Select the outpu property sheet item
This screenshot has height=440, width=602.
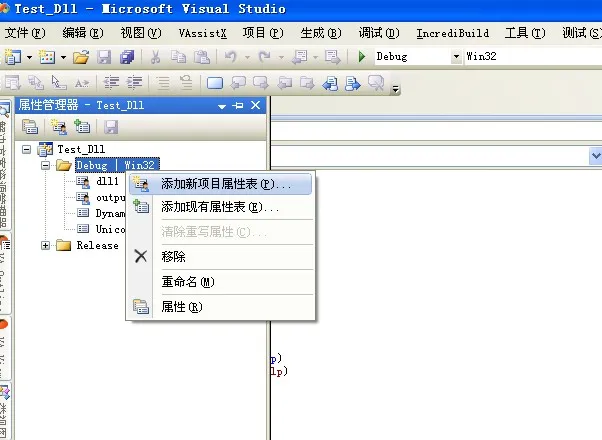[111, 197]
